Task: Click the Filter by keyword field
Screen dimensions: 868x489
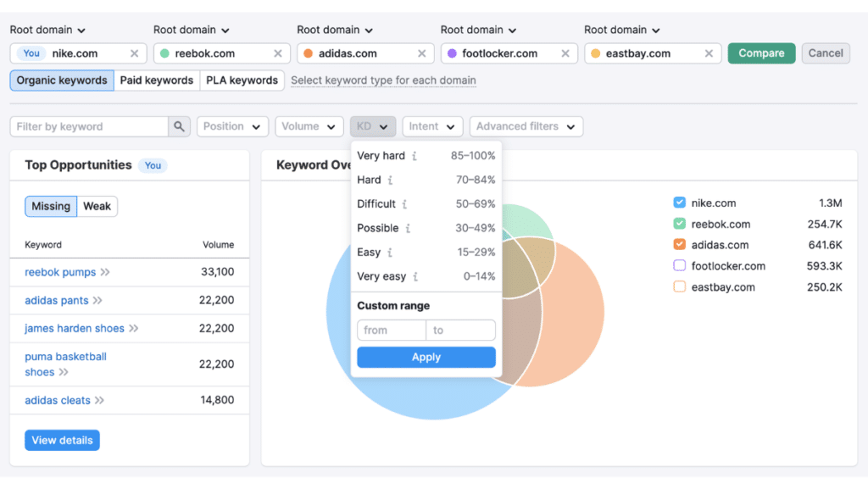Action: pyautogui.click(x=89, y=126)
